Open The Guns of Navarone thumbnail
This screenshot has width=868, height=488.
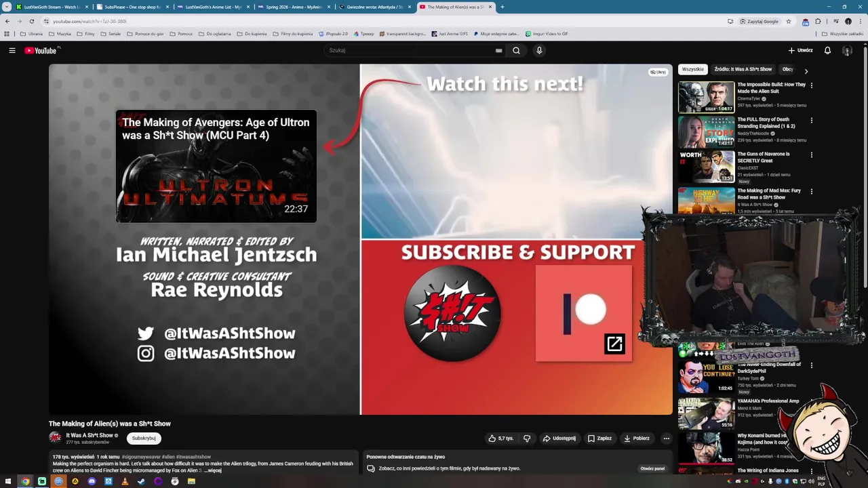click(x=706, y=167)
